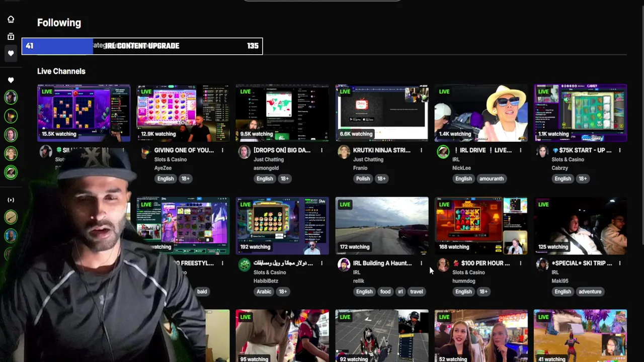The width and height of the screenshot is (644, 362).
Task: Select the 18+ tag on Cabrzy's card
Action: [x=582, y=178]
